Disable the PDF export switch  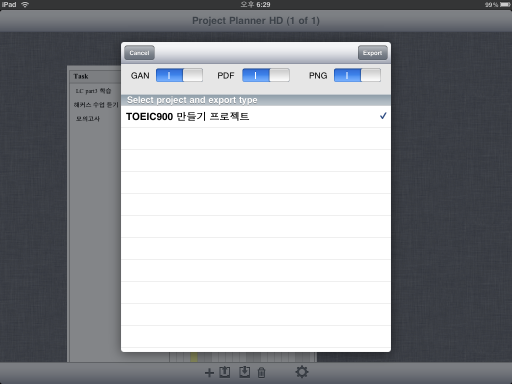pyautogui.click(x=266, y=75)
